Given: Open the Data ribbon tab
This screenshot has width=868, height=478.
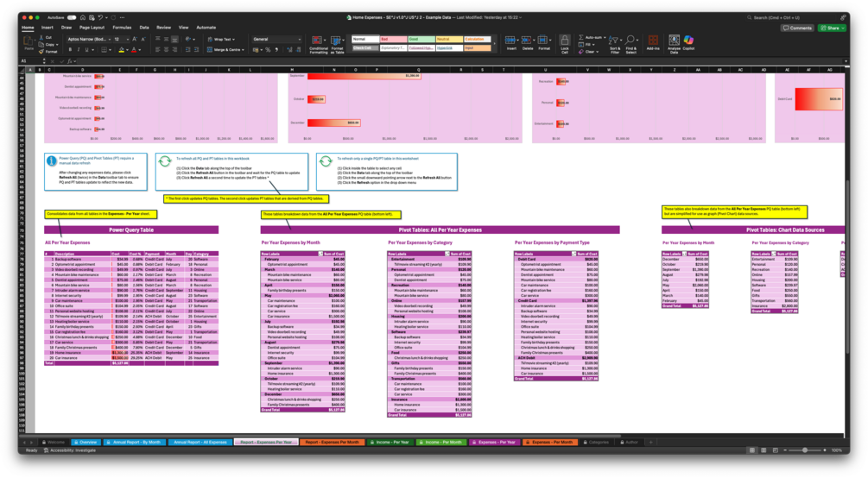Looking at the screenshot, I should pos(144,28).
